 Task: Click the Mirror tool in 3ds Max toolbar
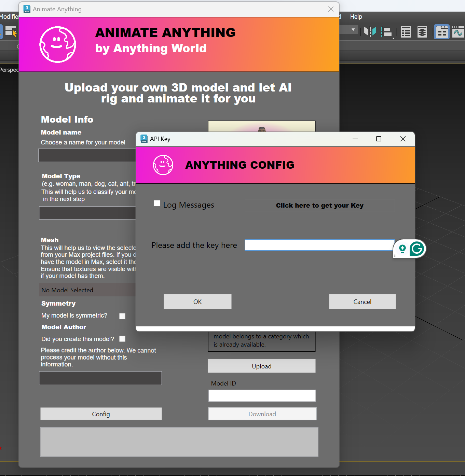pos(370,32)
